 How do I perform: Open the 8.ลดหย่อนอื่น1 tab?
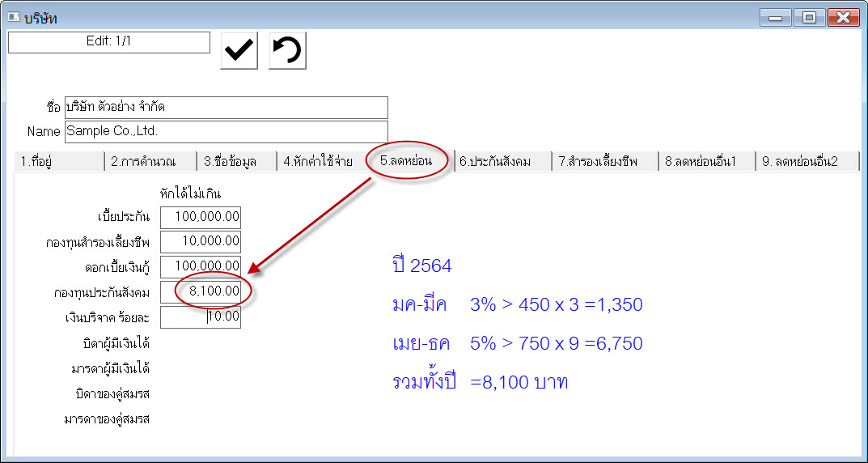pos(706,162)
